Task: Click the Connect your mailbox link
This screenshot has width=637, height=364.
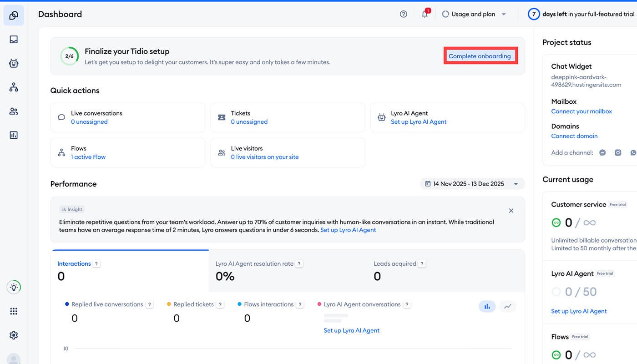Action: click(x=581, y=111)
